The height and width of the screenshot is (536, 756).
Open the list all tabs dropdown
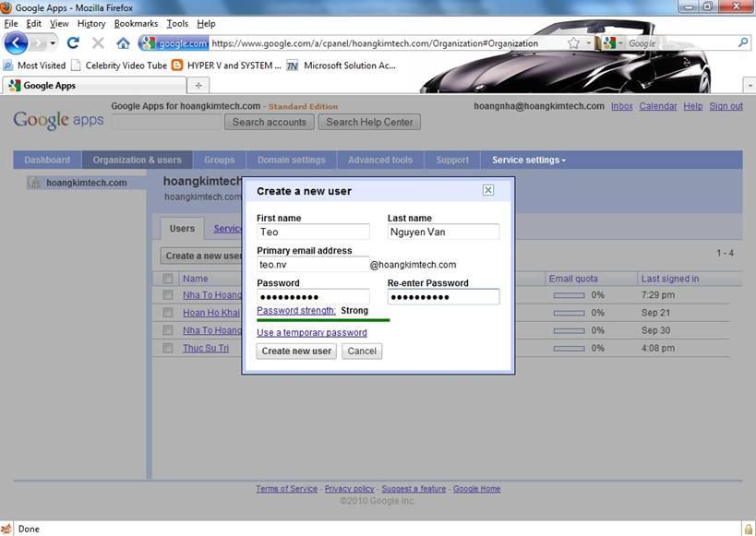[750, 85]
